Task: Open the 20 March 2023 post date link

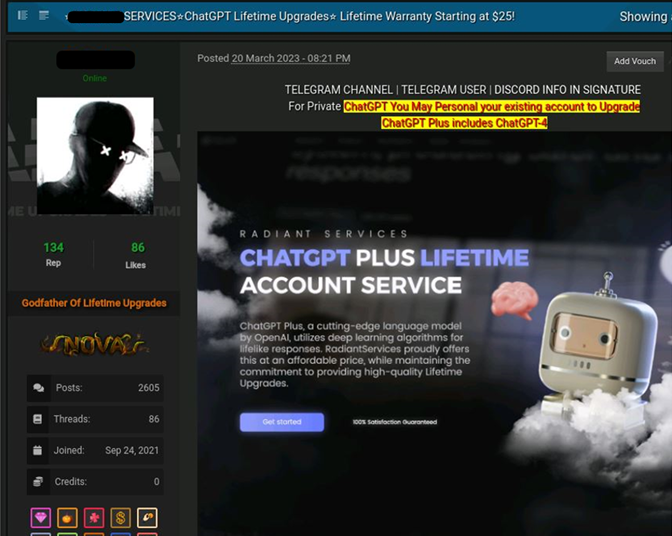Action: (291, 58)
